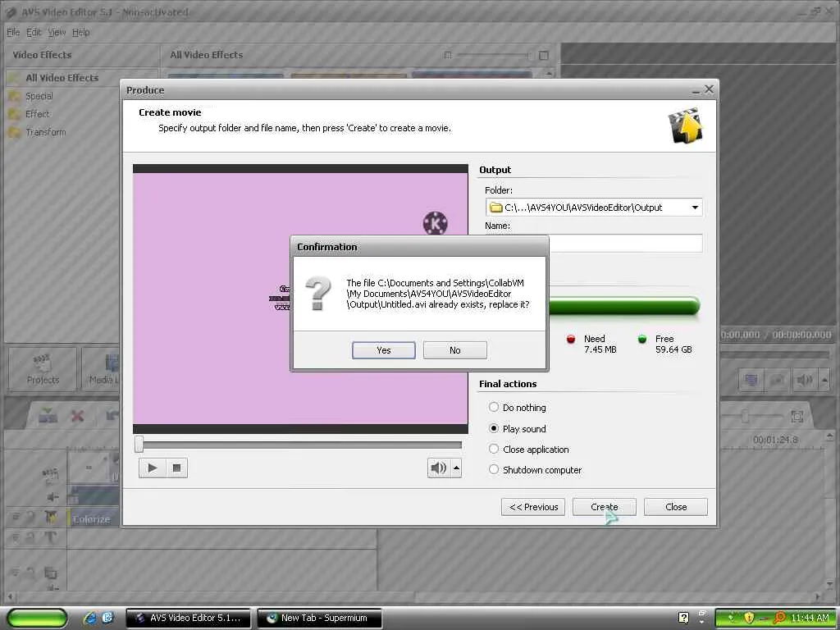Toggle visibility on video effects track
The height and width of the screenshot is (630, 840).
(15, 518)
